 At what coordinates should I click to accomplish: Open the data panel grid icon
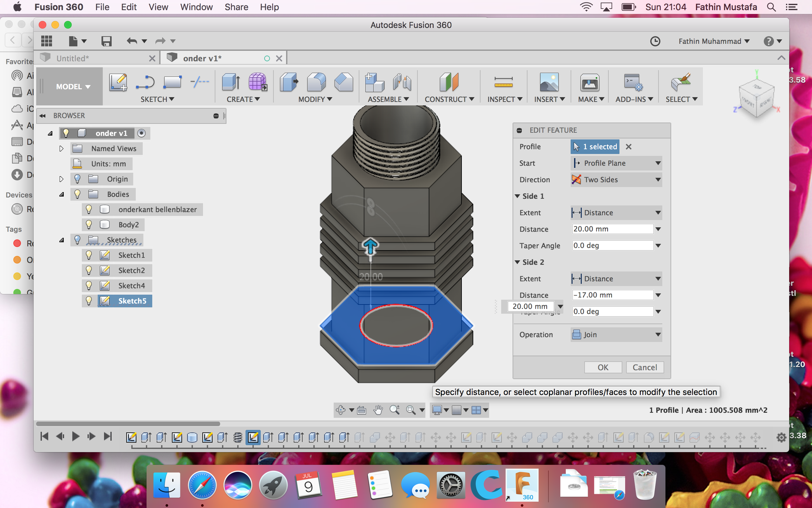tap(47, 41)
